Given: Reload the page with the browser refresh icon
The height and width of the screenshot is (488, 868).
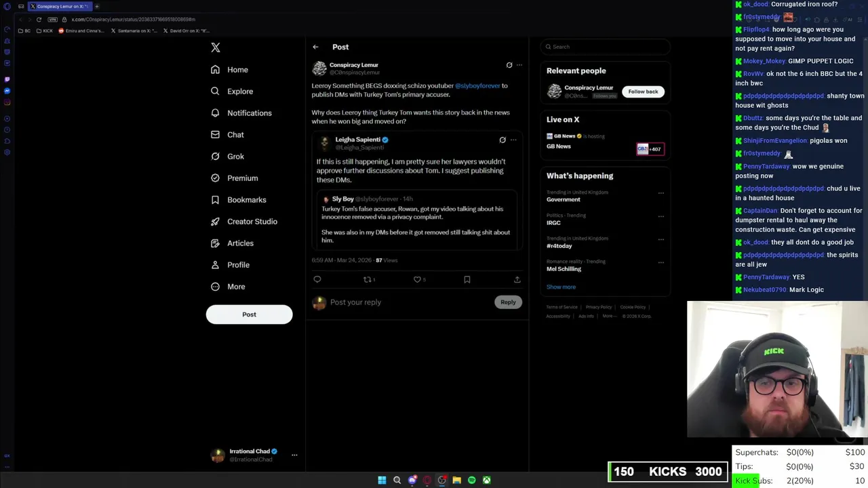Looking at the screenshot, I should tap(39, 19).
